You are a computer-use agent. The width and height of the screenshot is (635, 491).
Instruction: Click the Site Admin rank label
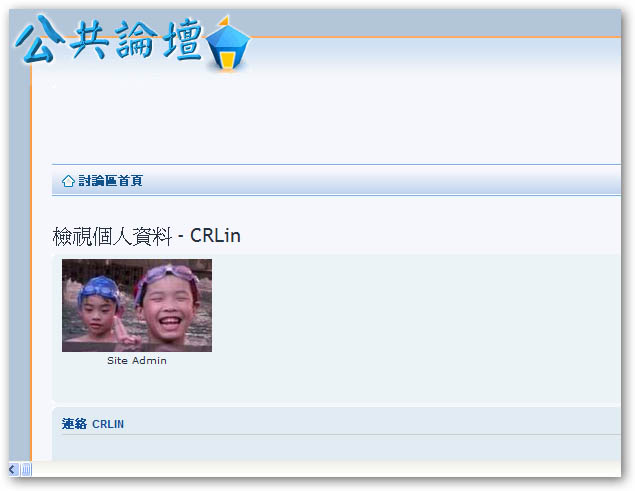click(137, 361)
